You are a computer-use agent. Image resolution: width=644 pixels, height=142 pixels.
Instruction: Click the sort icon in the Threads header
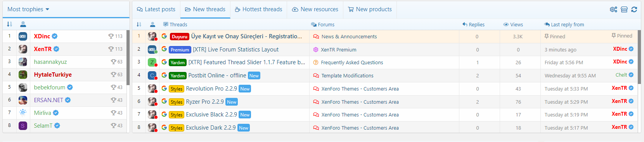(x=139, y=24)
